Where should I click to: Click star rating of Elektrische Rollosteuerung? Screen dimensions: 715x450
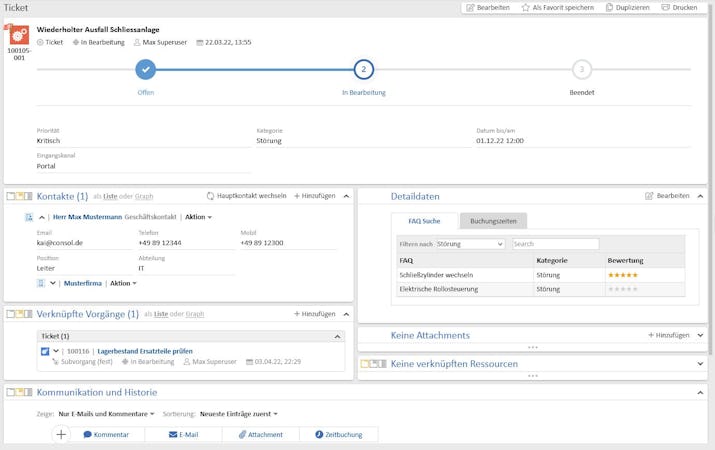coord(622,289)
